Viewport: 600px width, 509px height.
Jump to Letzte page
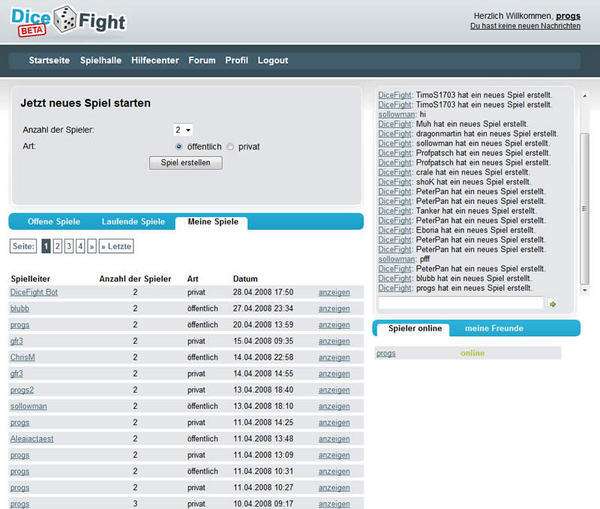(x=116, y=246)
